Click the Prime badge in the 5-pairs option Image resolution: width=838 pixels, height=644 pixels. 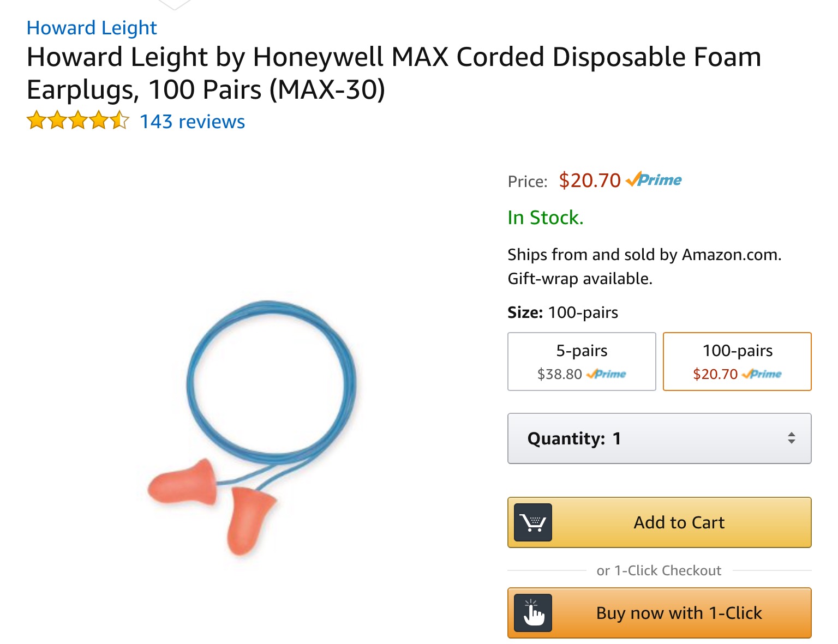[x=606, y=374]
